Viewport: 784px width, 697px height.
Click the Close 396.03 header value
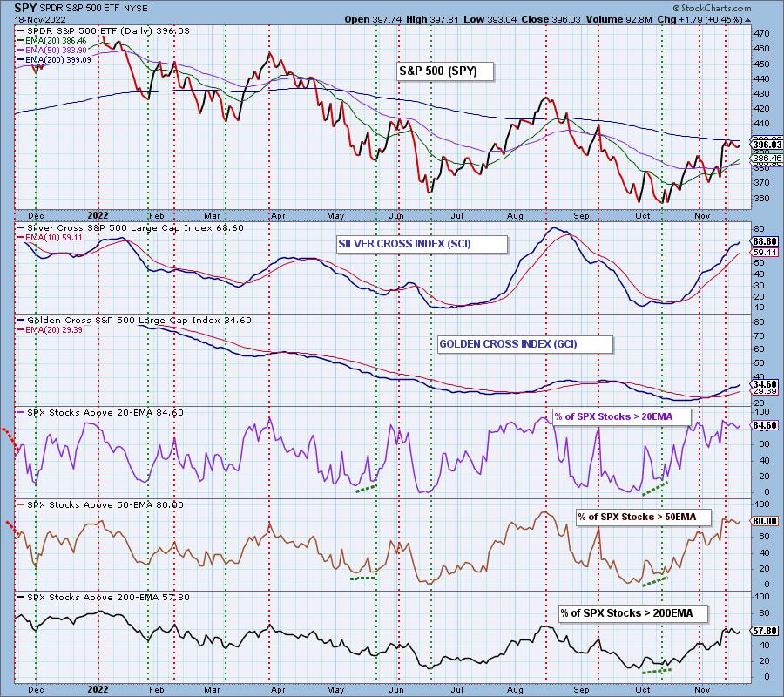coord(551,19)
